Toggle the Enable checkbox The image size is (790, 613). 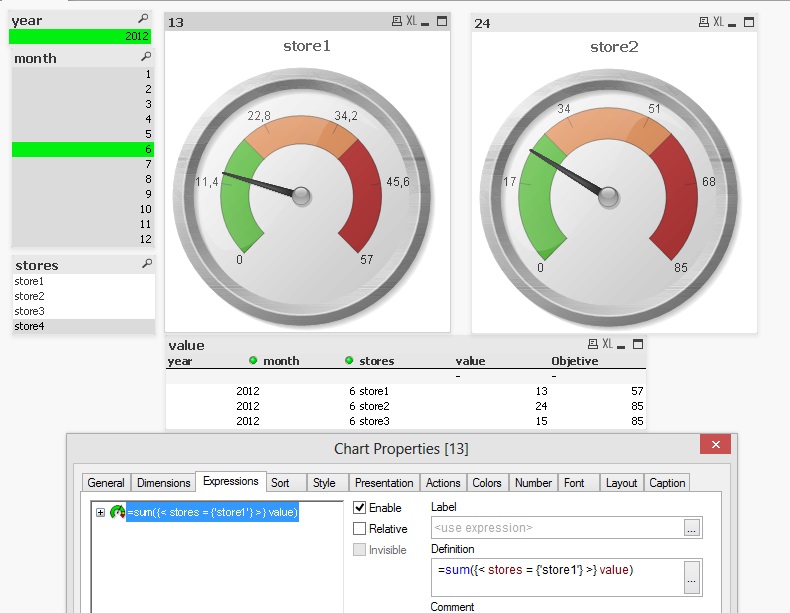click(x=361, y=508)
